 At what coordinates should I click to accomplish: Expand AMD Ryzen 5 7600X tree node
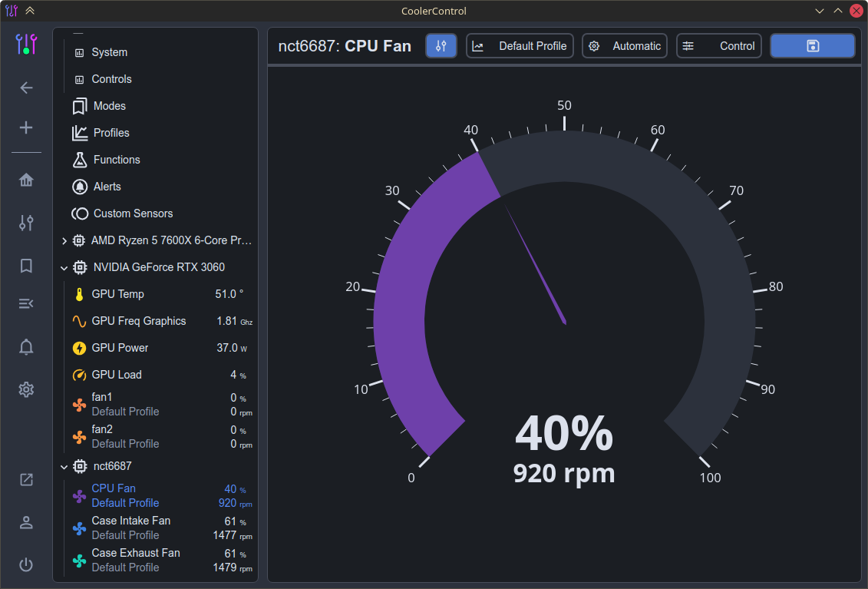click(x=64, y=241)
